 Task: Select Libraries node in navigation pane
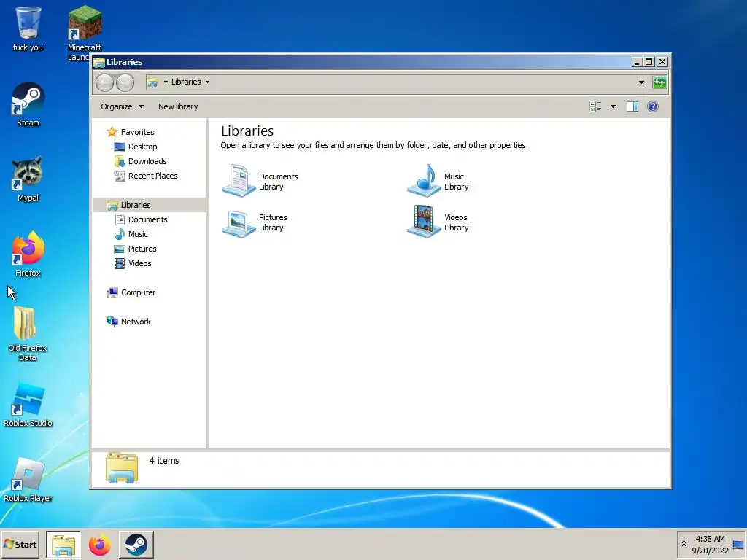point(135,205)
